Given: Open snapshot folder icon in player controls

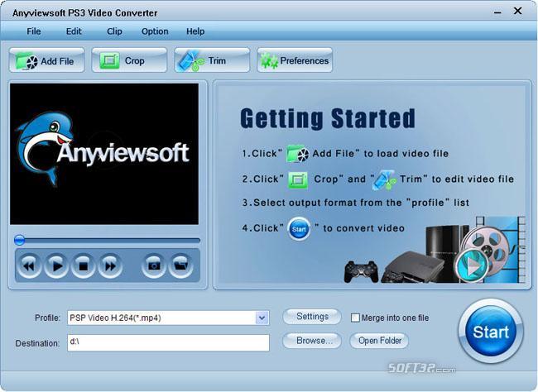Looking at the screenshot, I should [180, 265].
